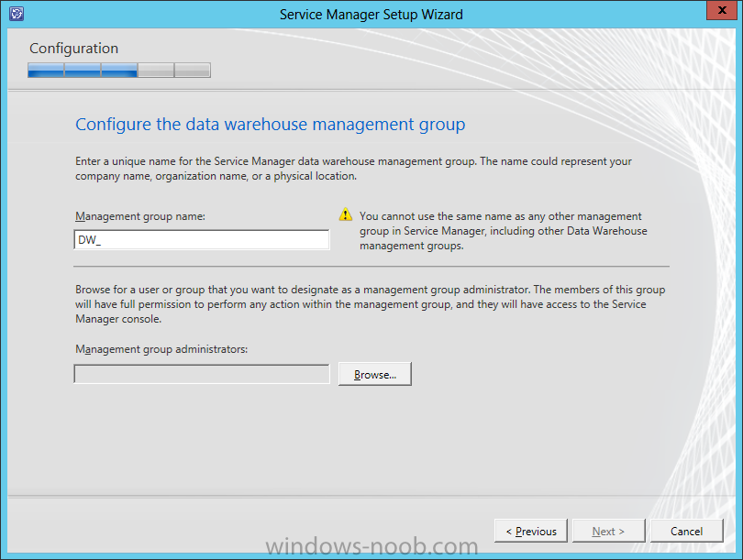Image resolution: width=743 pixels, height=560 pixels.
Task: Click the yellow warning icon beside the name field
Action: pos(346,214)
